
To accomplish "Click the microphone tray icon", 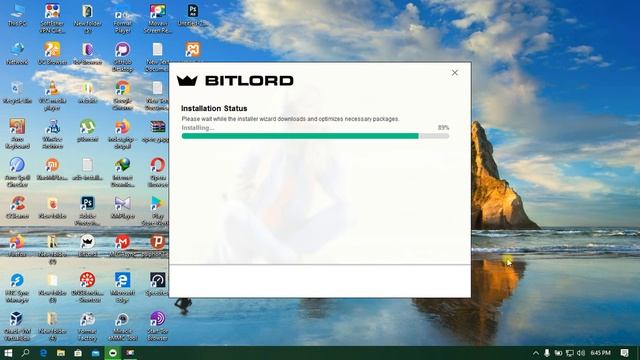I will 547,353.
